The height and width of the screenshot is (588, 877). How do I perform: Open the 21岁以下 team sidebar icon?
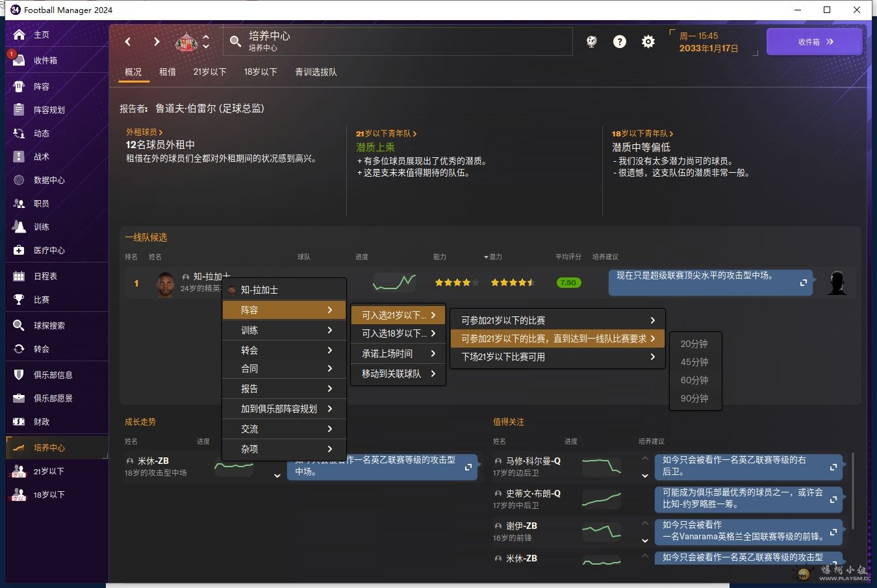click(x=19, y=471)
